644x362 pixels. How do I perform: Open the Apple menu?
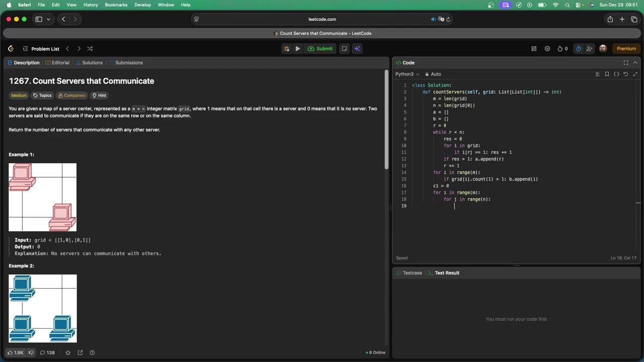click(x=9, y=5)
